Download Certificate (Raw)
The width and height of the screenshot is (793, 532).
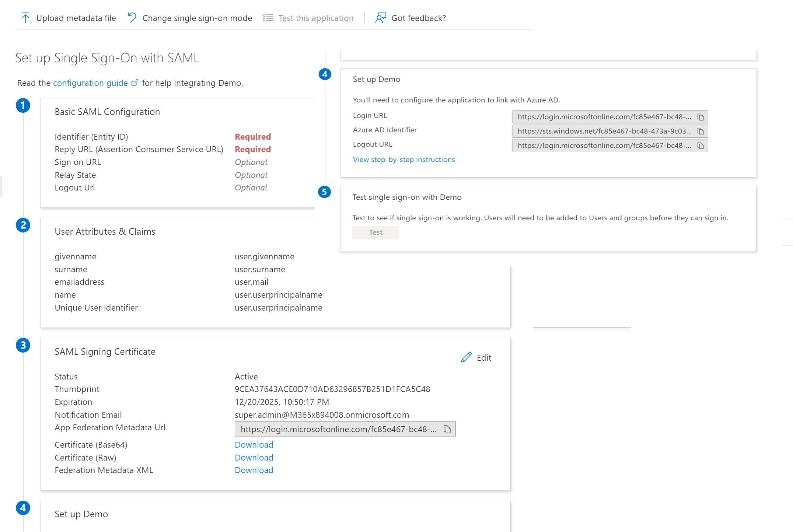pos(254,458)
